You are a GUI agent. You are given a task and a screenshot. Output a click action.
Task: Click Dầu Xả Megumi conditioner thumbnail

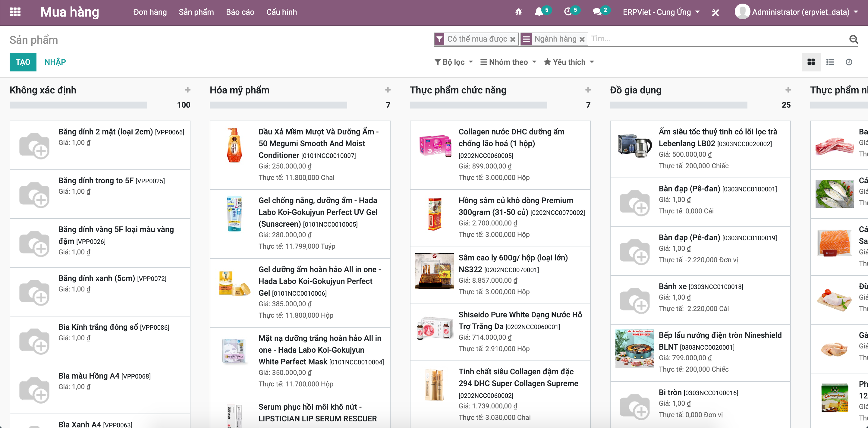pyautogui.click(x=234, y=145)
